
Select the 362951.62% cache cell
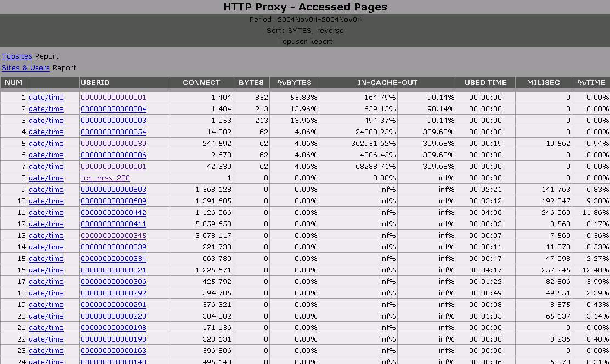(x=358, y=144)
